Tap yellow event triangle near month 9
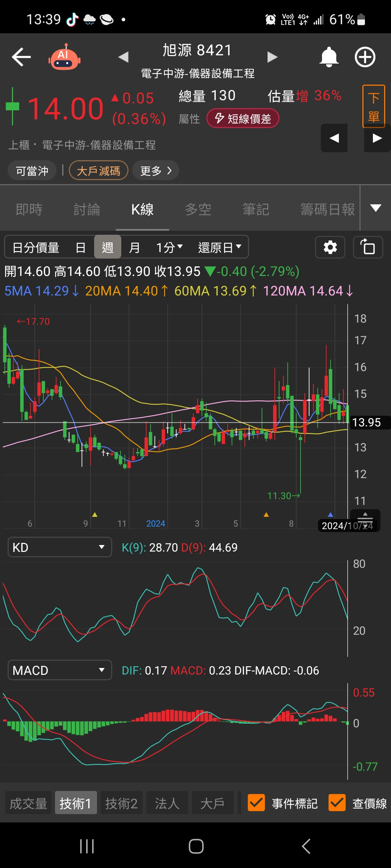391x868 pixels. (x=95, y=514)
